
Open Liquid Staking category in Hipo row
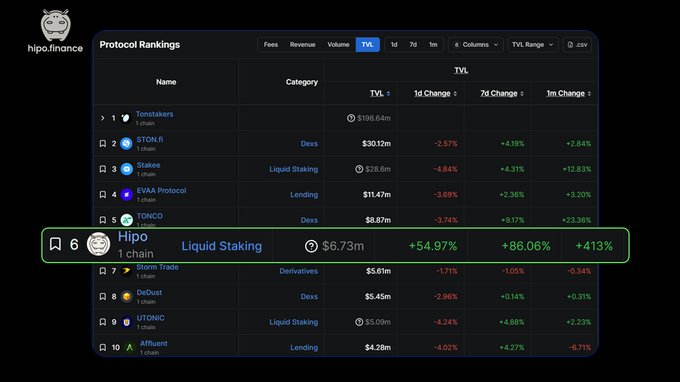point(222,246)
